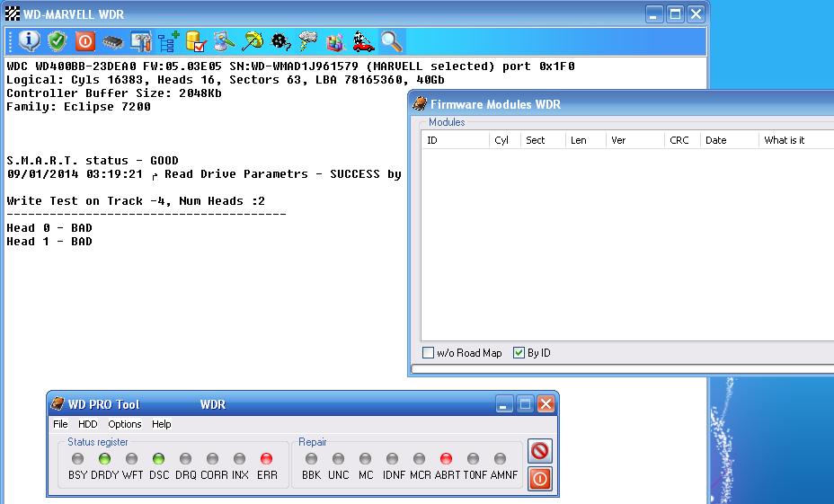Sort modules by Sect column header

(543, 140)
